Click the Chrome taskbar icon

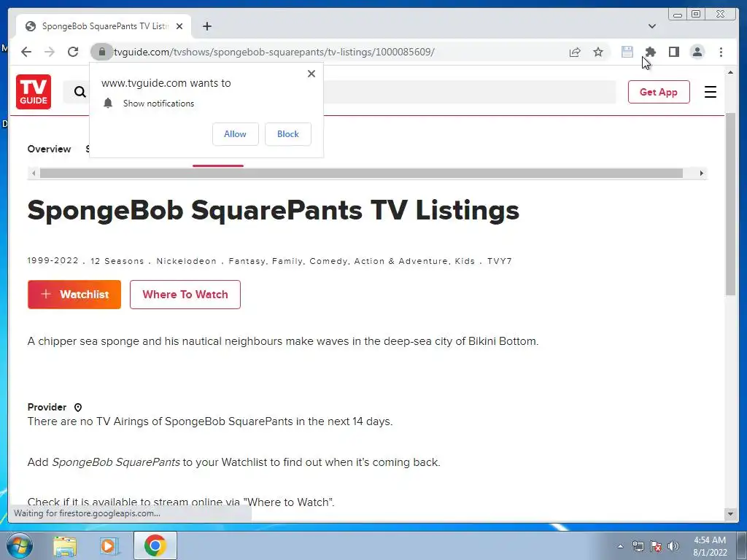click(155, 545)
